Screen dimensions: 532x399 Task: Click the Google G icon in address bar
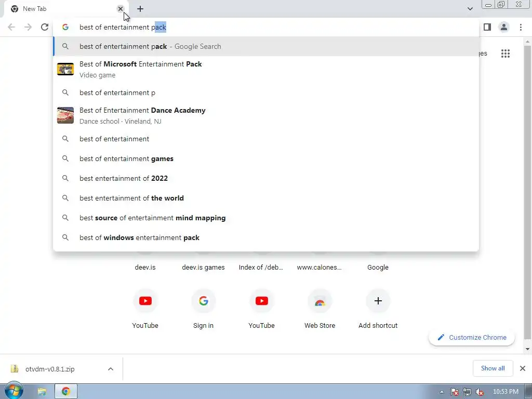(65, 27)
